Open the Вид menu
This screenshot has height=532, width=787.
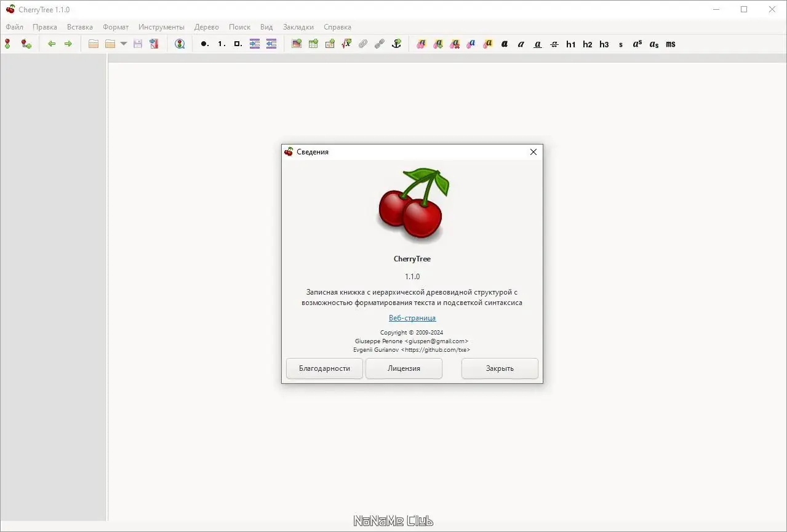(x=266, y=27)
